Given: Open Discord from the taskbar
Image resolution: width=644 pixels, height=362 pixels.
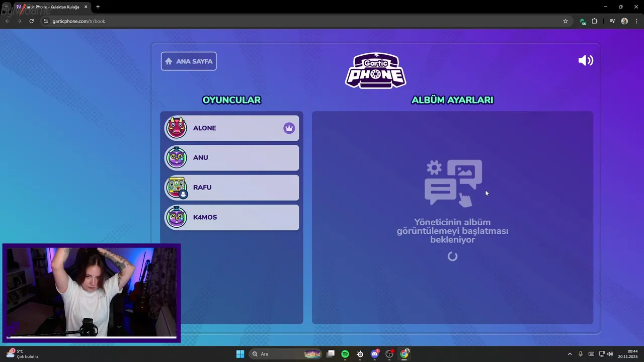Looking at the screenshot, I should click(375, 354).
